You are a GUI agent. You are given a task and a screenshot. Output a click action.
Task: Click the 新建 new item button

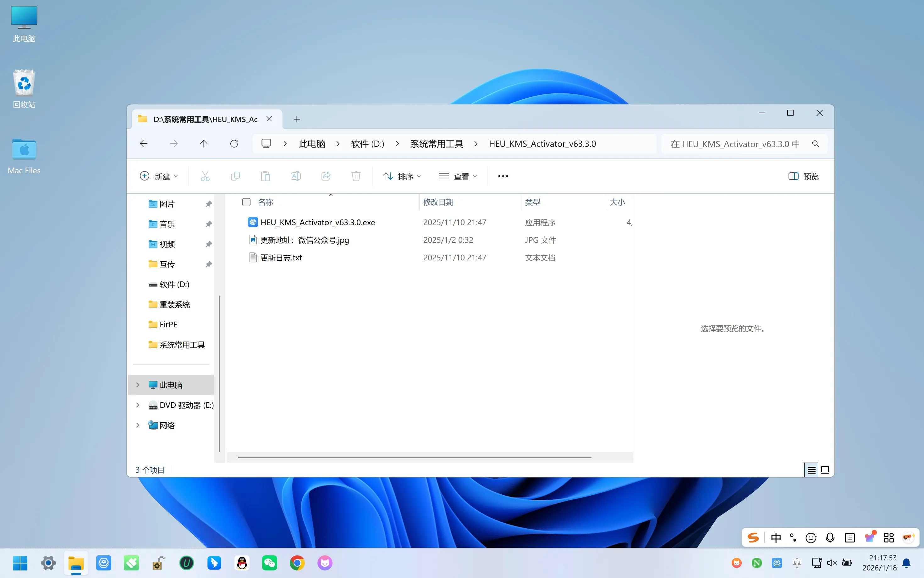pyautogui.click(x=158, y=176)
